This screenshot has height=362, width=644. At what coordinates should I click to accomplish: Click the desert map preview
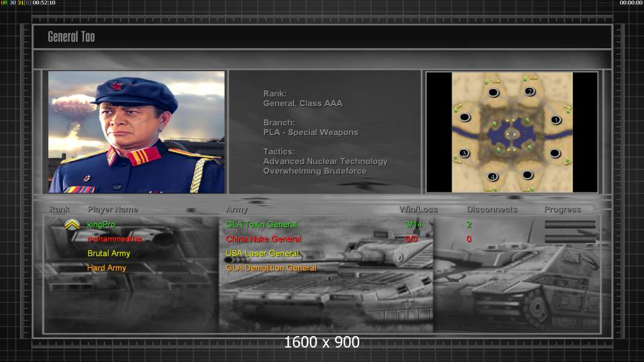coord(512,132)
